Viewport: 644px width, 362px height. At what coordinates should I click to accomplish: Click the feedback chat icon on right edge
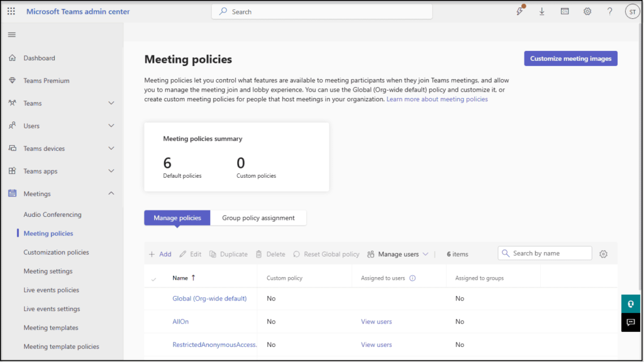pyautogui.click(x=630, y=322)
